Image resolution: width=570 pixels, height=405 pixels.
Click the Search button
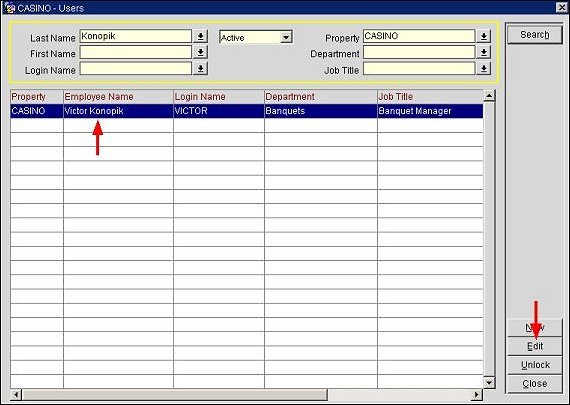[x=534, y=35]
